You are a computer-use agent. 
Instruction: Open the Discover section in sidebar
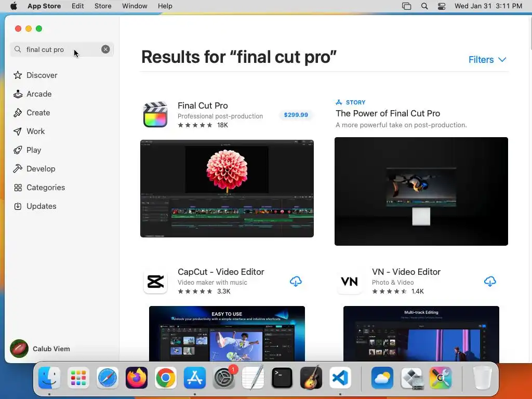pos(35,75)
